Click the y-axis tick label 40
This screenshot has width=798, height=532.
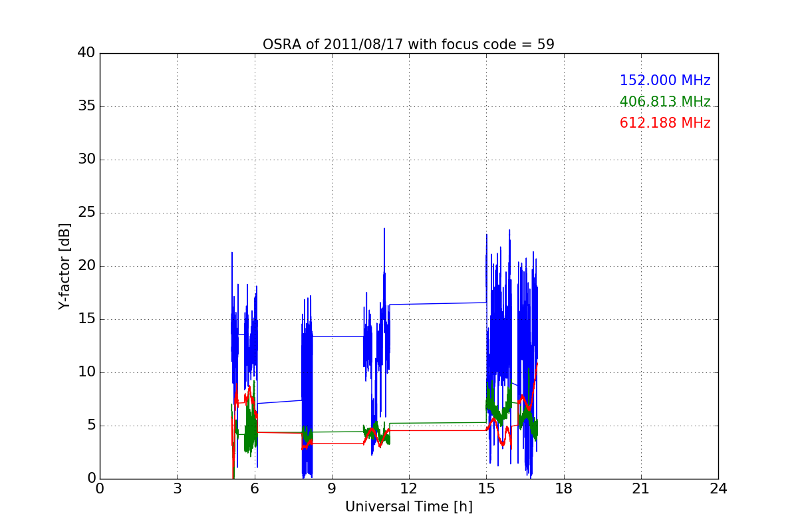tap(86, 53)
